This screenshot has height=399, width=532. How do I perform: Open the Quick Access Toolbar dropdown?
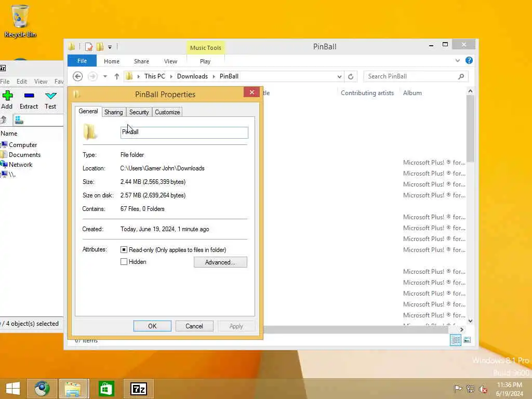110,47
